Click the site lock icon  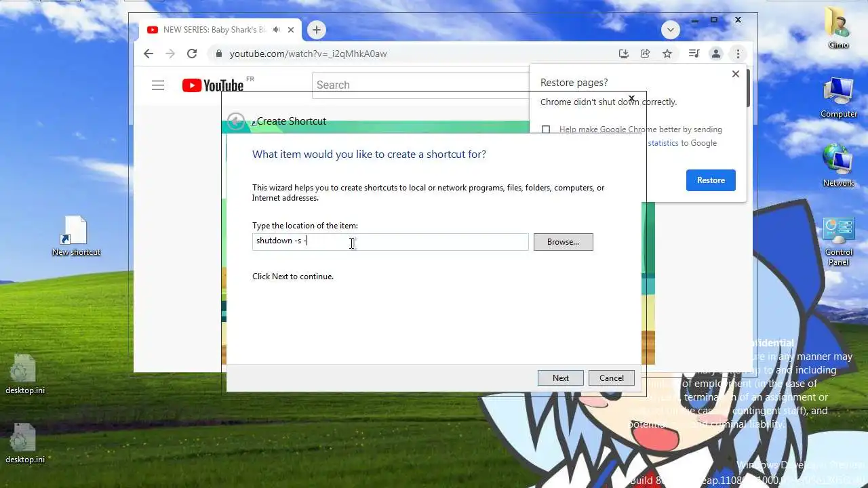pos(218,54)
